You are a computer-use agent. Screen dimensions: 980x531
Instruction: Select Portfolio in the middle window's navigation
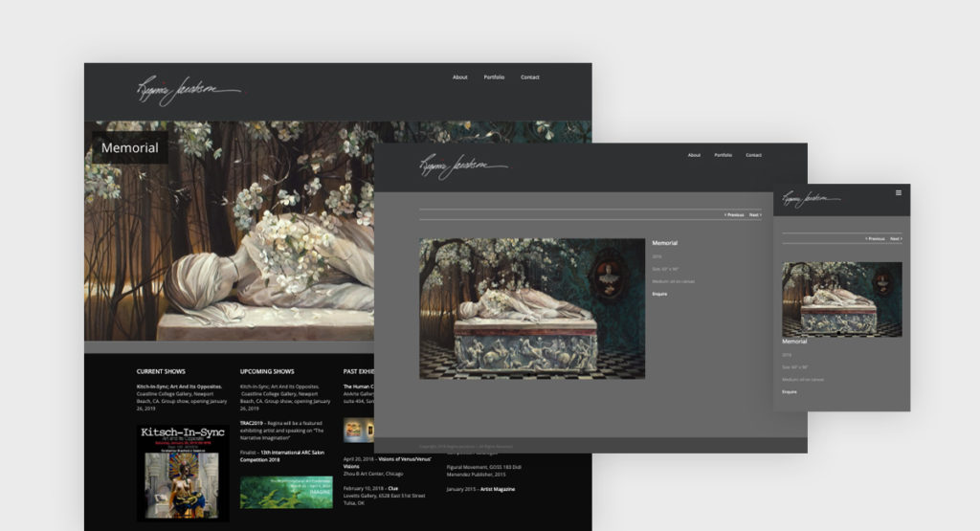(x=723, y=155)
